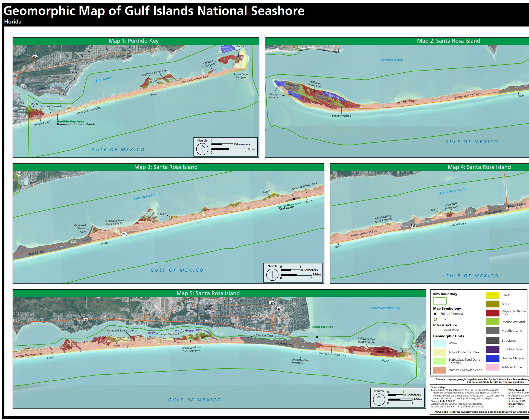Click the Highway 399 shield on Map 3
The width and height of the screenshot is (529, 420).
click(124, 234)
